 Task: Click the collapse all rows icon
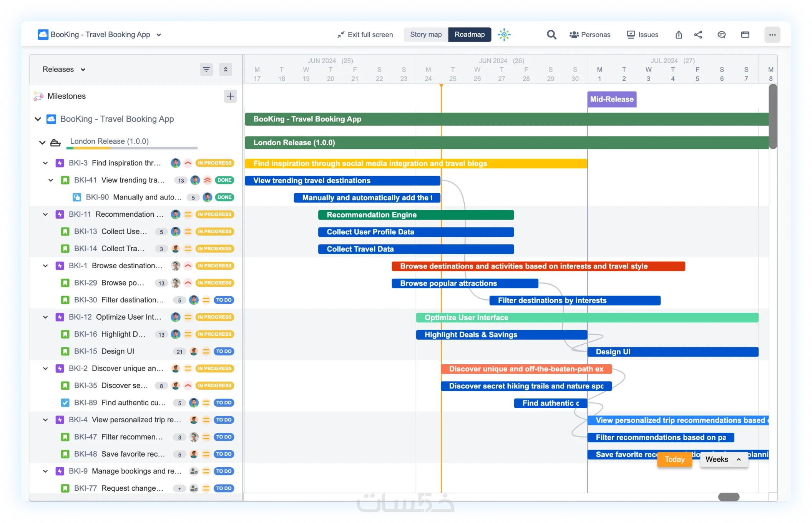(226, 70)
